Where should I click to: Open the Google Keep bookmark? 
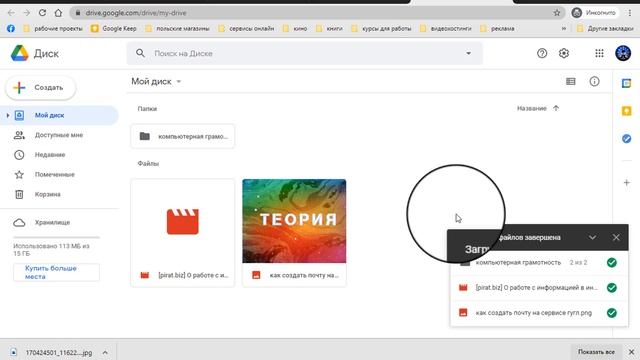click(x=113, y=29)
